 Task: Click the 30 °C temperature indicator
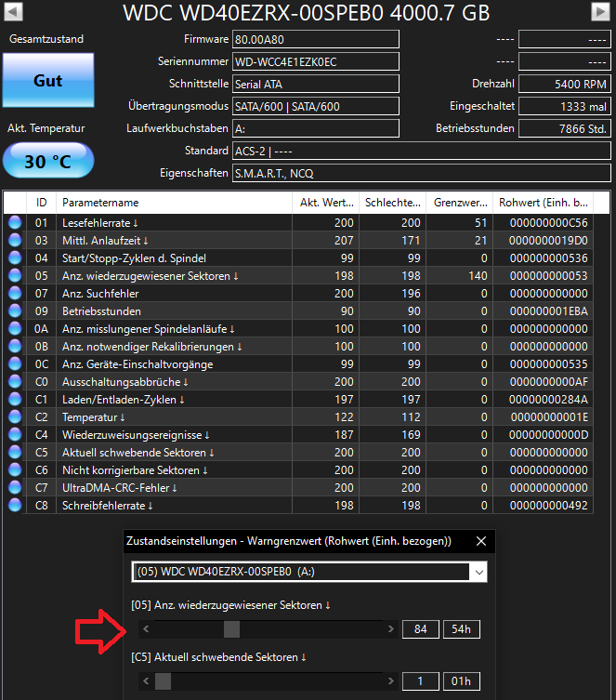point(48,161)
